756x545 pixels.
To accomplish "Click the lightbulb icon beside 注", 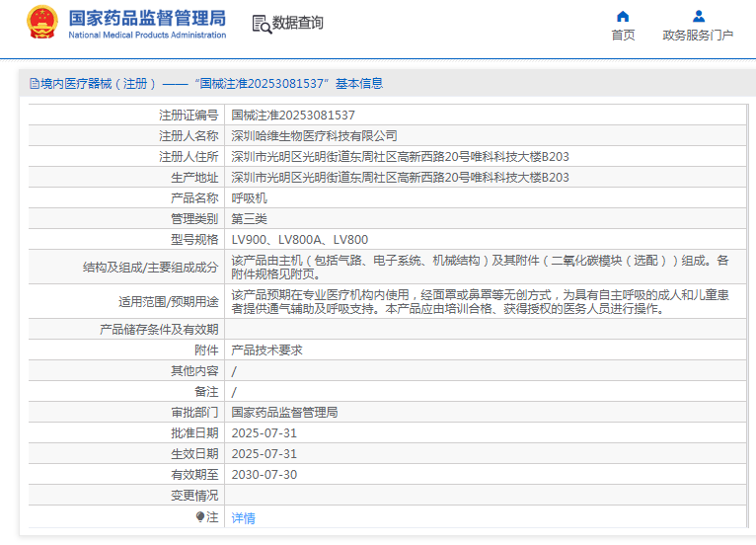I will point(200,517).
